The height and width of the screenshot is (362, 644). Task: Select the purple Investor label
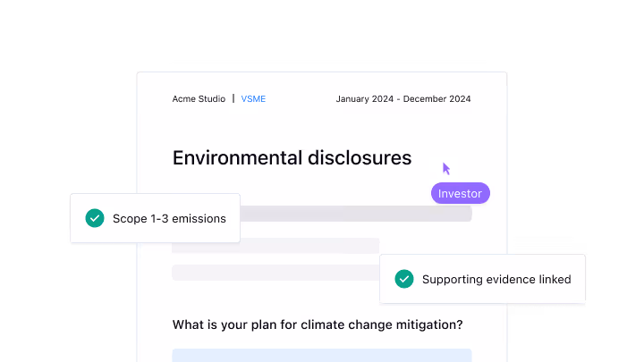460,193
